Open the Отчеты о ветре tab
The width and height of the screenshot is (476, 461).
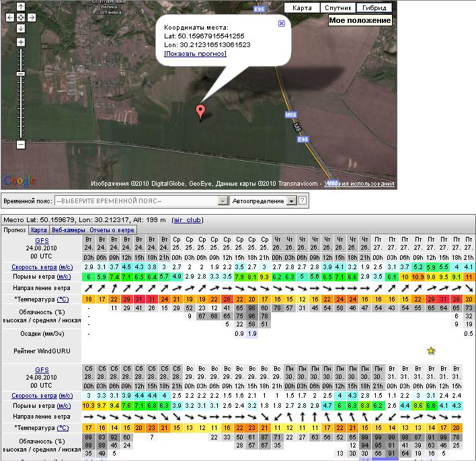tap(112, 230)
